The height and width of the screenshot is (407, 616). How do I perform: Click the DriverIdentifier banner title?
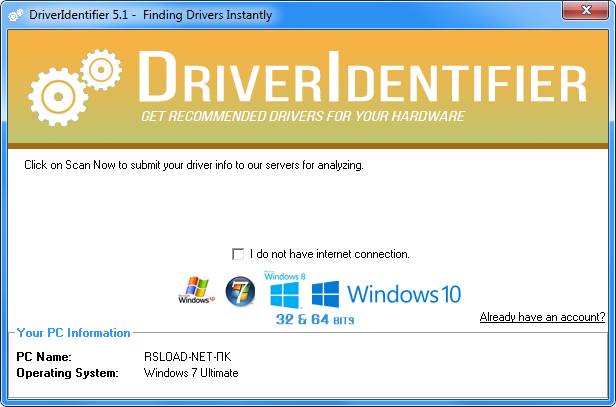(362, 77)
